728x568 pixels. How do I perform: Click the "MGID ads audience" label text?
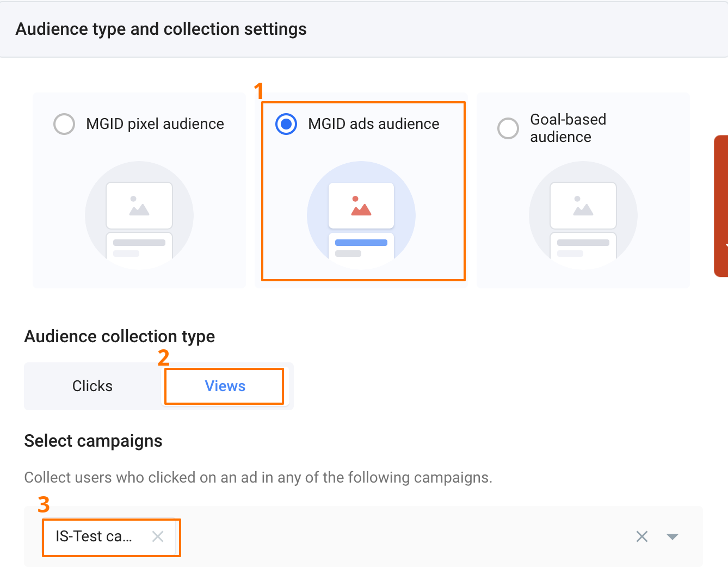point(373,124)
